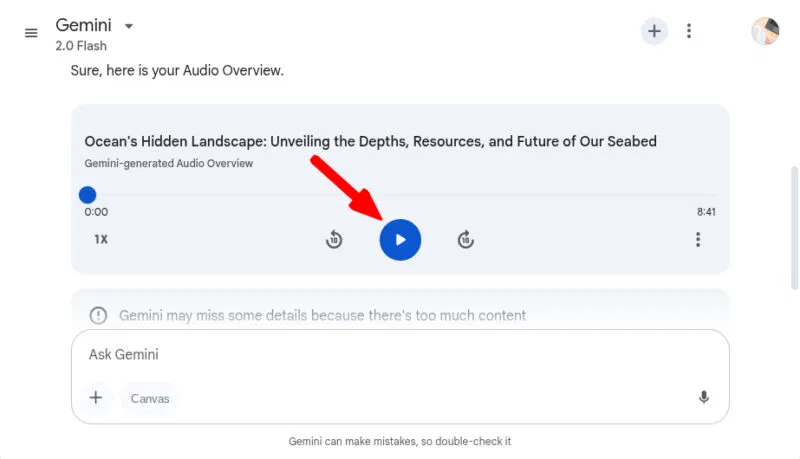
Task: Click the blue audio seek handle
Action: pyautogui.click(x=87, y=195)
